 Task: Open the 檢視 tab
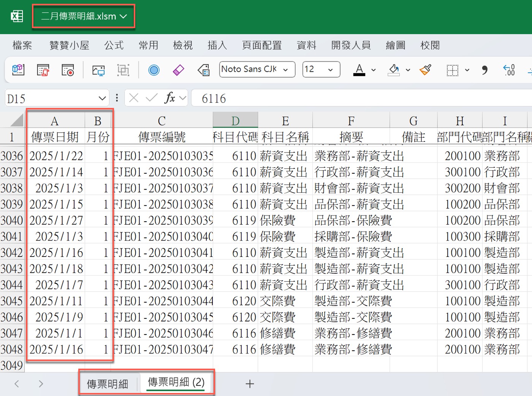tap(183, 45)
